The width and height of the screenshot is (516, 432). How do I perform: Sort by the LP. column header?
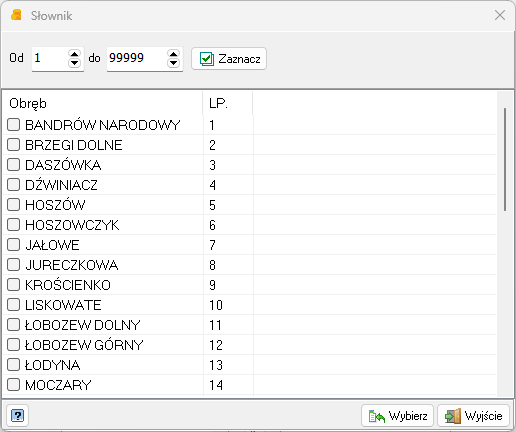pos(228,103)
